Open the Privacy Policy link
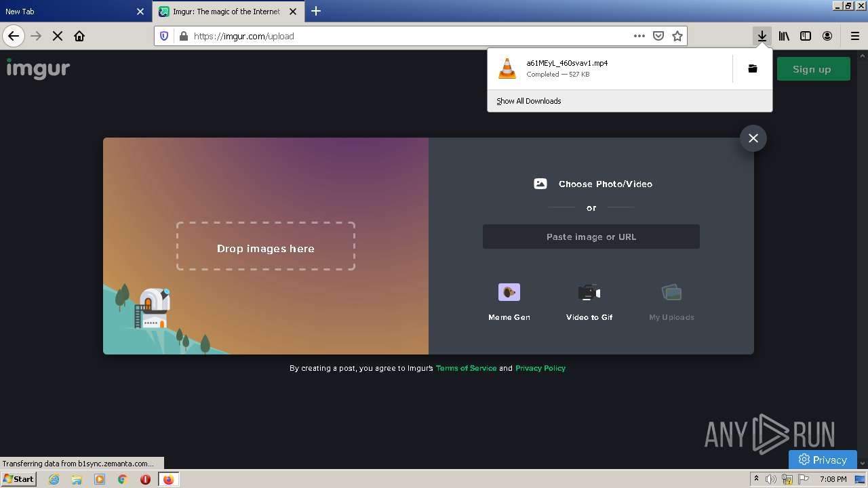The height and width of the screenshot is (488, 868). point(540,368)
